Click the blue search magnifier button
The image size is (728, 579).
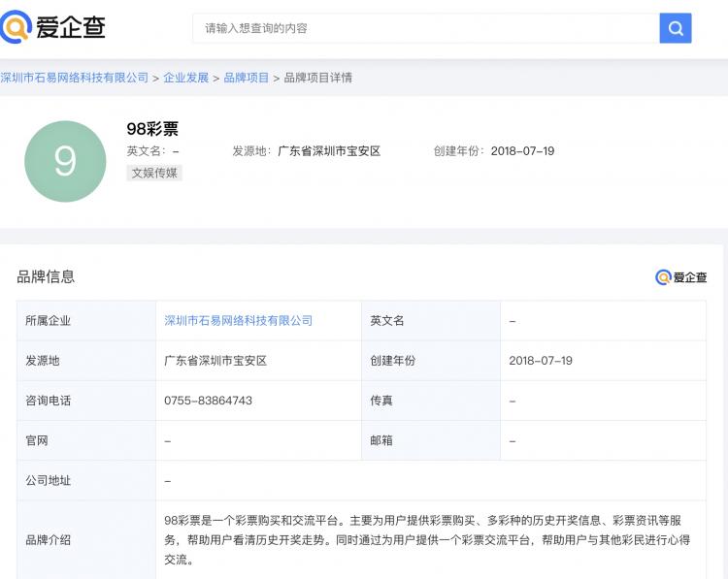click(676, 28)
